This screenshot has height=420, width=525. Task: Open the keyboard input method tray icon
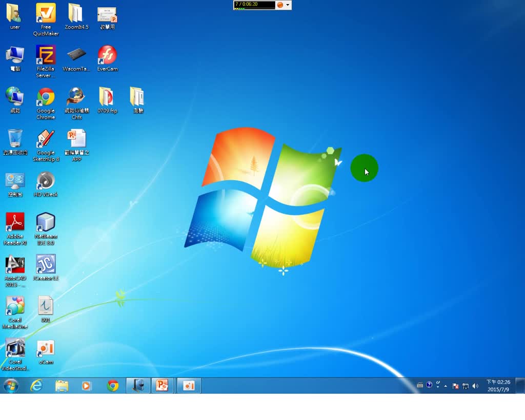(x=419, y=385)
